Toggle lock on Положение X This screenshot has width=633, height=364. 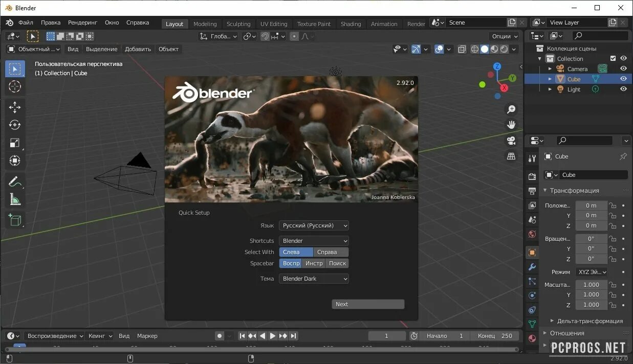click(613, 206)
